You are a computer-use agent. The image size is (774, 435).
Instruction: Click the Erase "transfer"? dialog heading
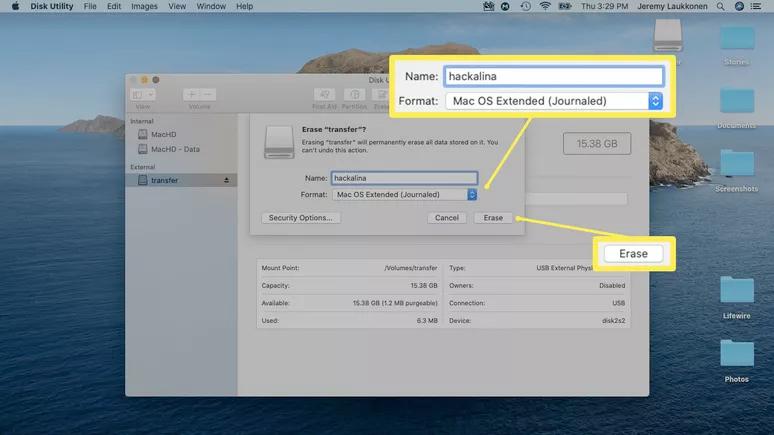[334, 129]
